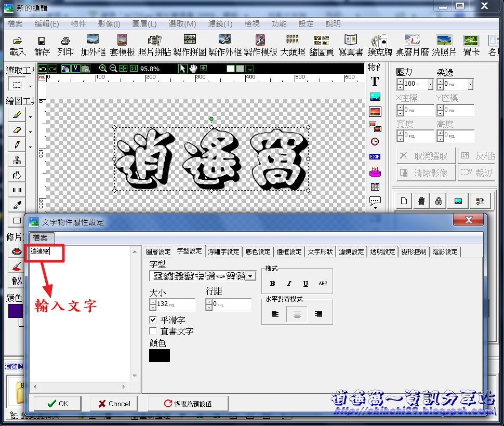Click the 清除影像 clear image button

(426, 174)
